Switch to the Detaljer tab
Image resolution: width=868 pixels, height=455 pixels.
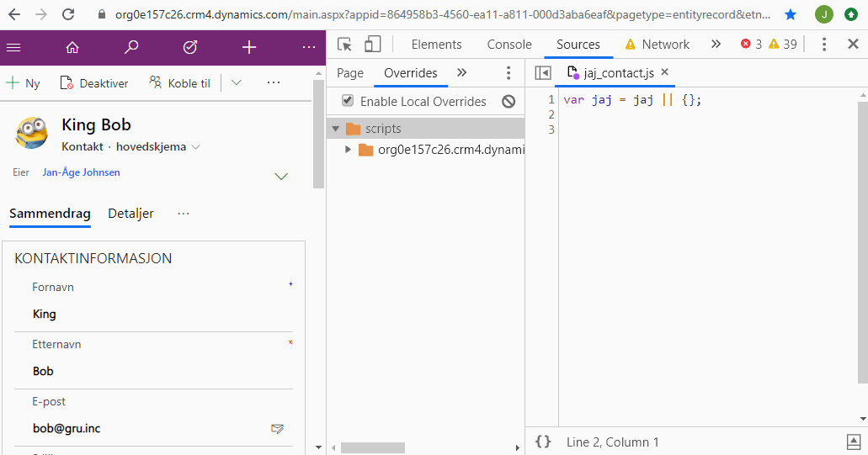click(130, 214)
